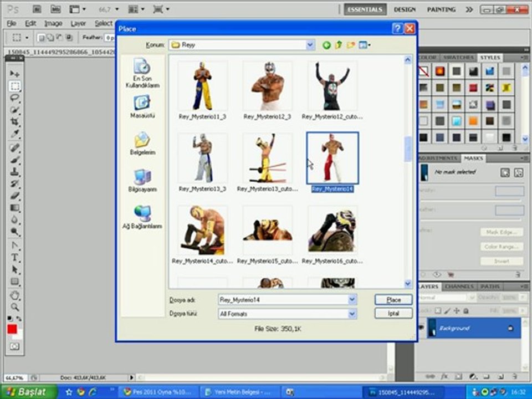Expand more workspaces chevron
The height and width of the screenshot is (399, 532).
click(x=469, y=9)
